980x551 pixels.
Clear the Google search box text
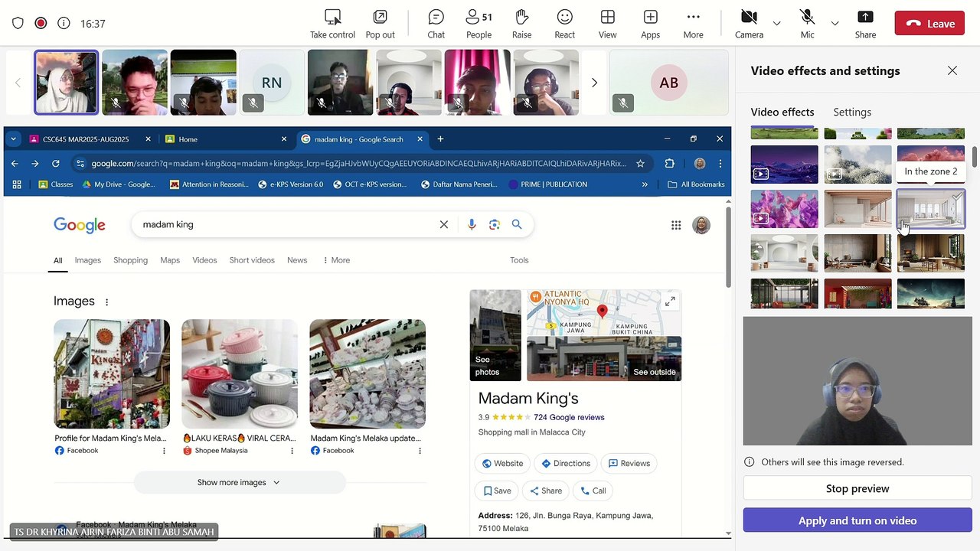tap(443, 224)
